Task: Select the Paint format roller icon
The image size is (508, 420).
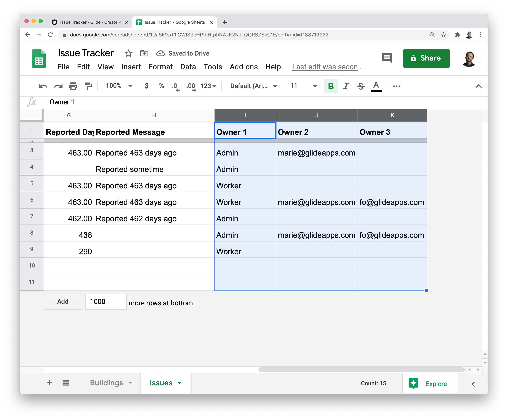Action: (x=88, y=86)
